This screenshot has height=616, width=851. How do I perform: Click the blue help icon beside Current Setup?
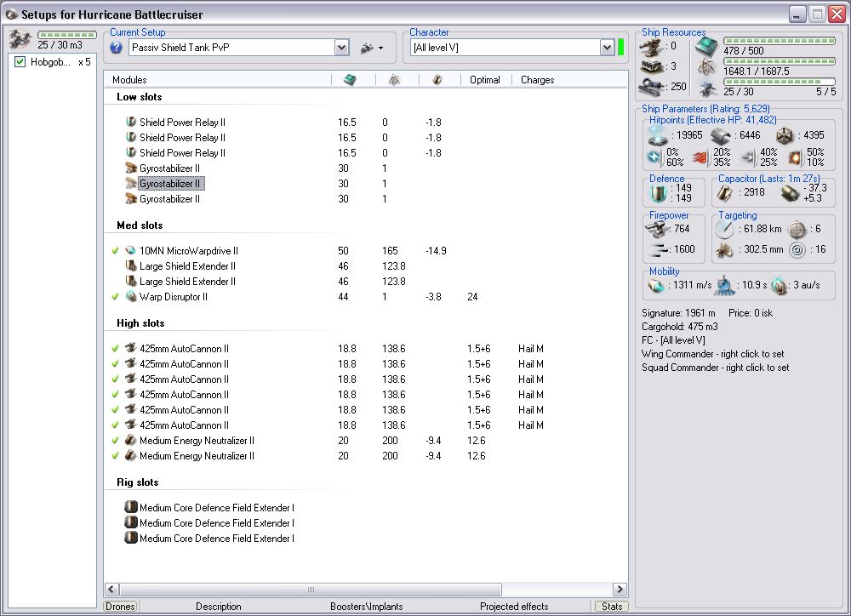[x=116, y=48]
